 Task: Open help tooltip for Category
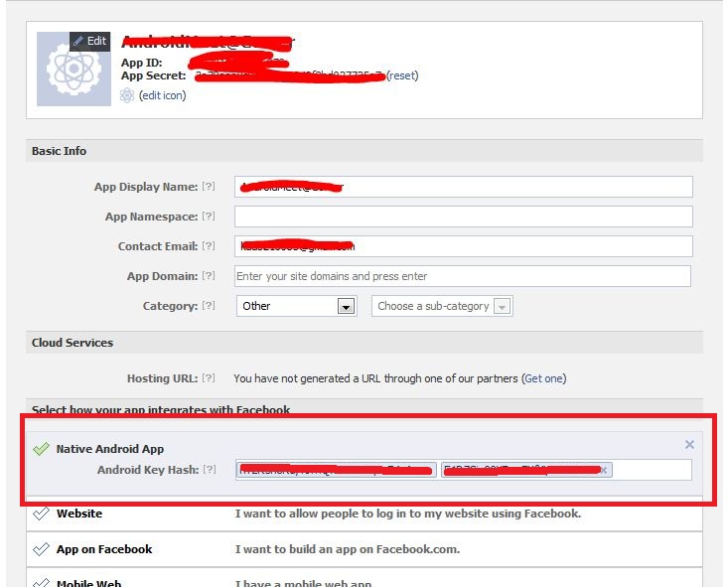209,305
